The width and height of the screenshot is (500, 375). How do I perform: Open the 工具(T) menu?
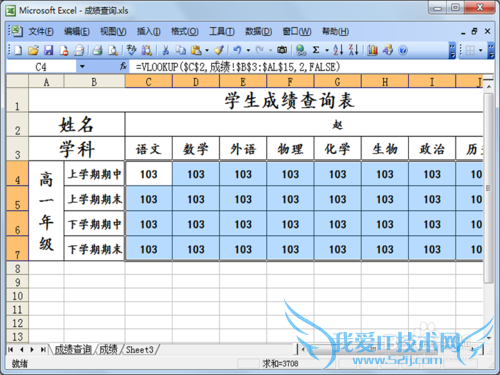click(222, 31)
